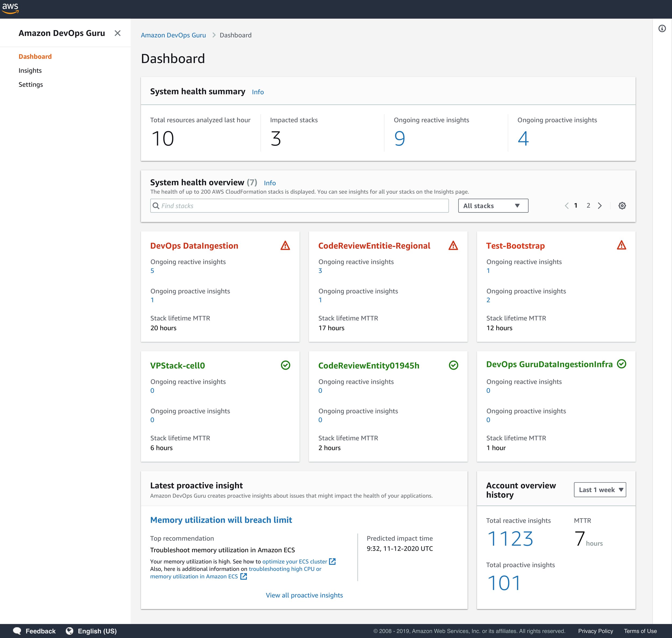This screenshot has width=672, height=638.
Task: Click the Amazon DevOps Guru breadcrumb link
Action: [x=173, y=35]
